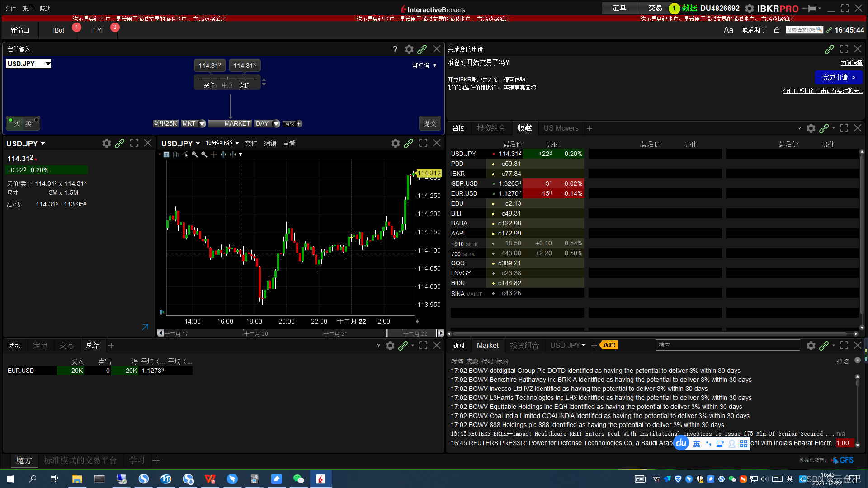Open the pop-out arrow in quote panel
This screenshot has width=868, height=488.
click(x=145, y=327)
